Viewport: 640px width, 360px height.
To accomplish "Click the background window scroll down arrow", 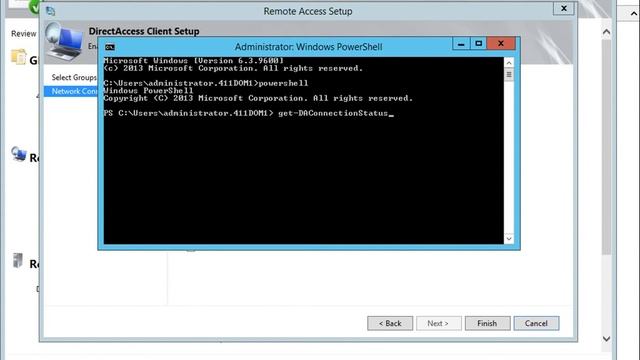I will pyautogui.click(x=607, y=339).
